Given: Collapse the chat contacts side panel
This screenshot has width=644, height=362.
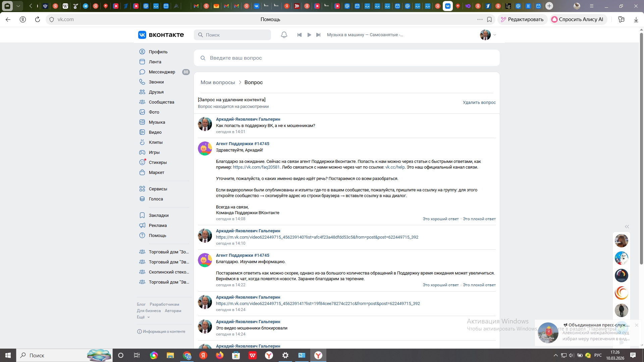Looking at the screenshot, I should click(627, 227).
